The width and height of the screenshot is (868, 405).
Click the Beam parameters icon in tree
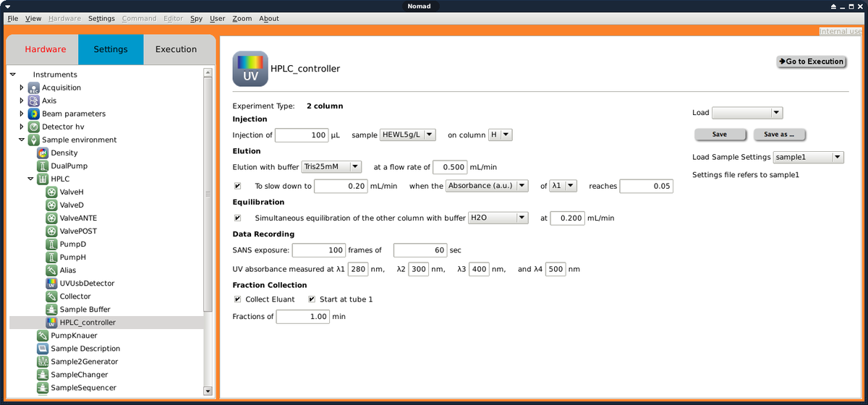(x=33, y=114)
